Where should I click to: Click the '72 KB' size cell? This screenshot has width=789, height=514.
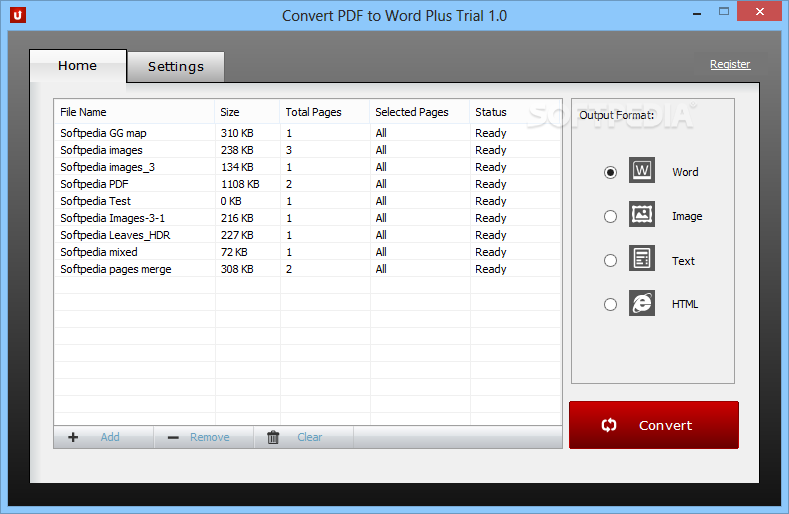234,252
